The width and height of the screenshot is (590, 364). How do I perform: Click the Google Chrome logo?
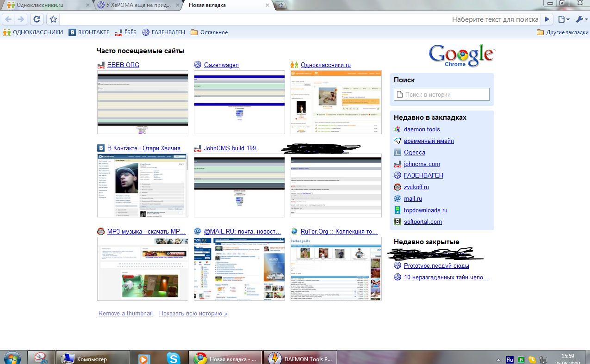coord(461,56)
